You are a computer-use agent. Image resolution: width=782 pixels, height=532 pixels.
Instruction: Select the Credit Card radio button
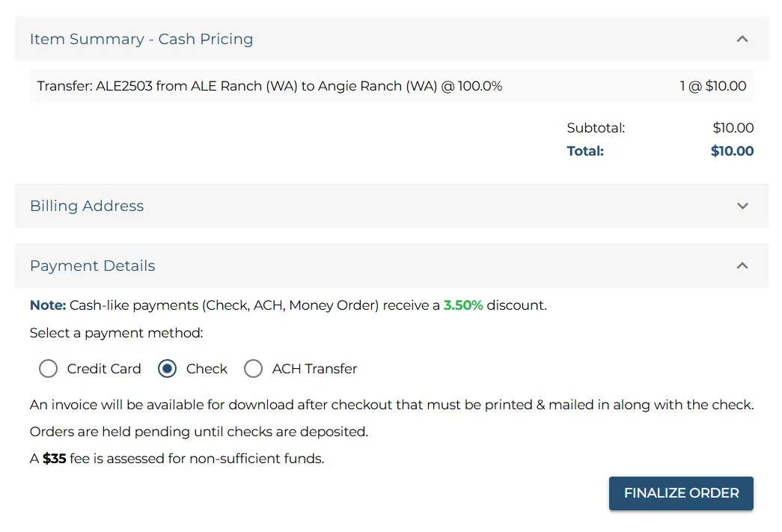(48, 369)
